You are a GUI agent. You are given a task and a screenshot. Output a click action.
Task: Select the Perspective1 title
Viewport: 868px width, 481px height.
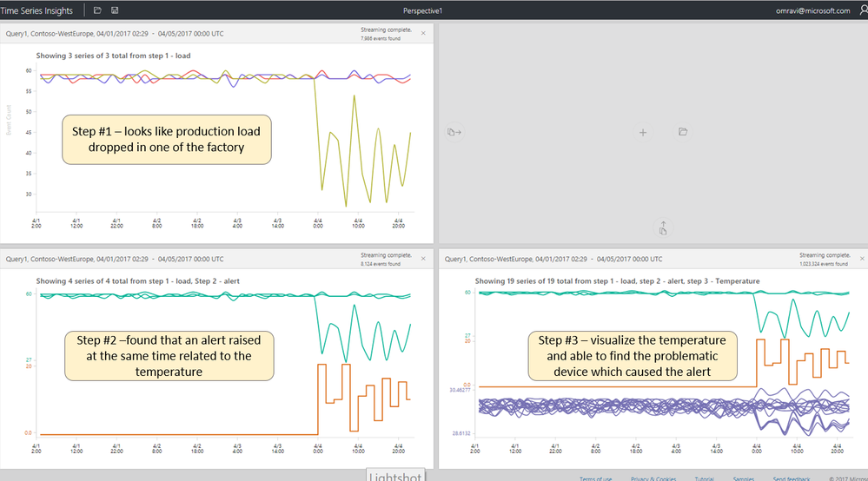422,10
